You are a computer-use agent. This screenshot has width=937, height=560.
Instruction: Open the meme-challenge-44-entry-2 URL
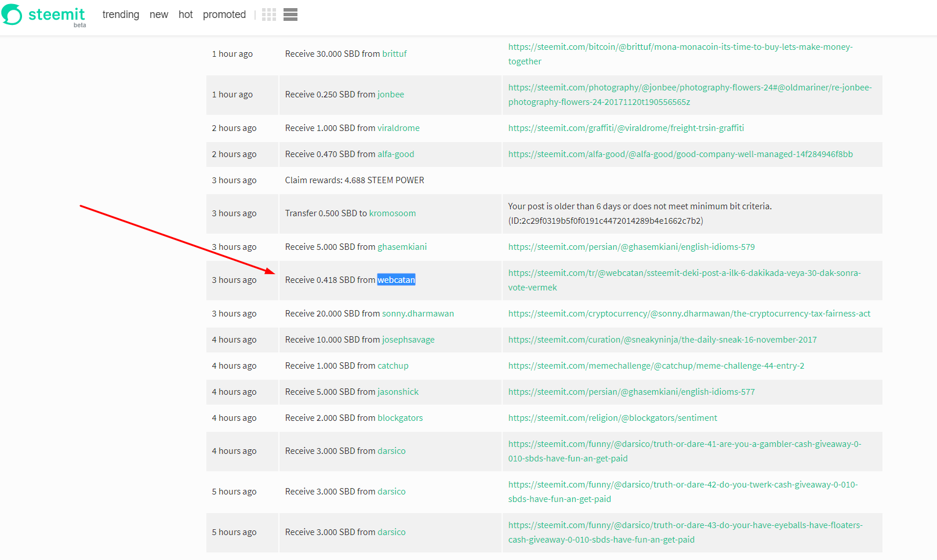656,366
